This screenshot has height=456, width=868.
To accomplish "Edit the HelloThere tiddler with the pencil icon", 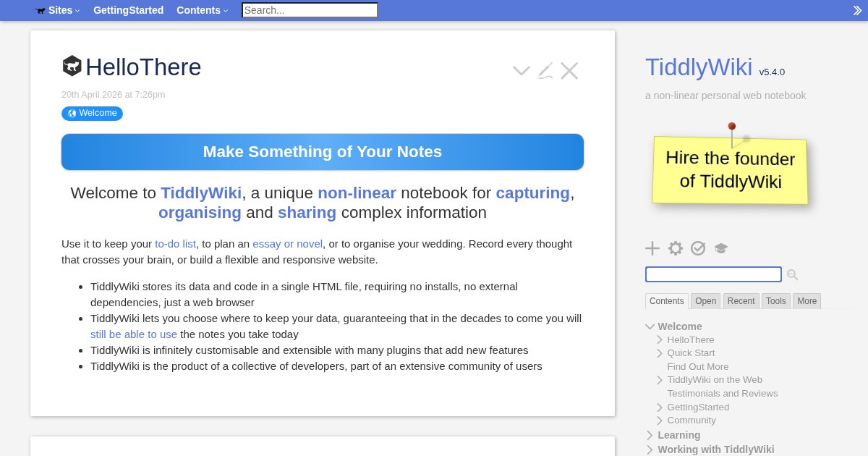I will (545, 71).
